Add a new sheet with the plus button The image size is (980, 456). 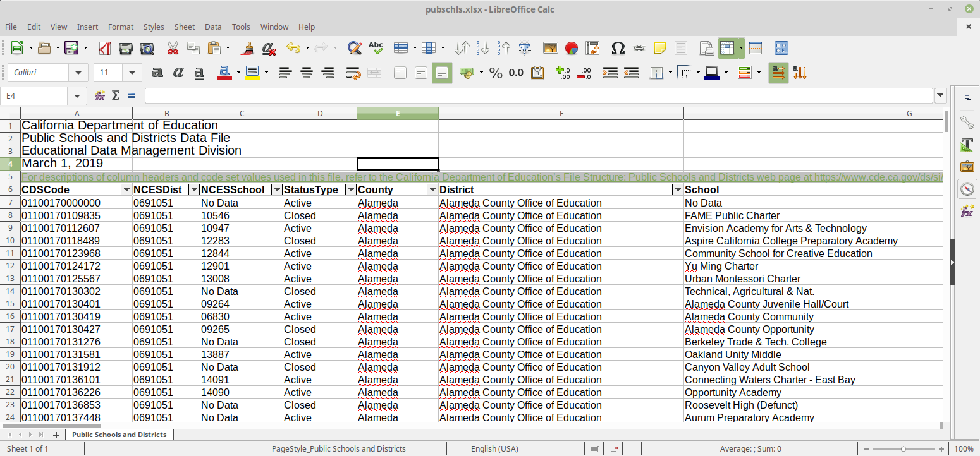click(56, 435)
